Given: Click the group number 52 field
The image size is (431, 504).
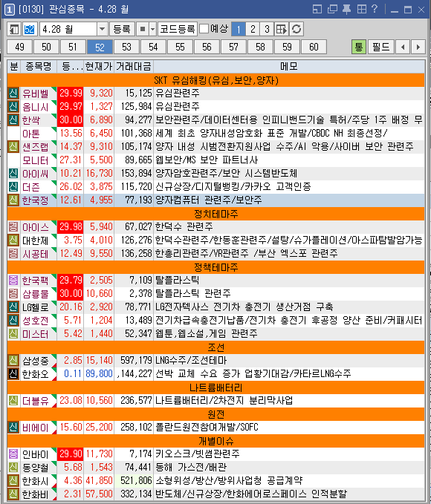Looking at the screenshot, I should pyautogui.click(x=30, y=29).
